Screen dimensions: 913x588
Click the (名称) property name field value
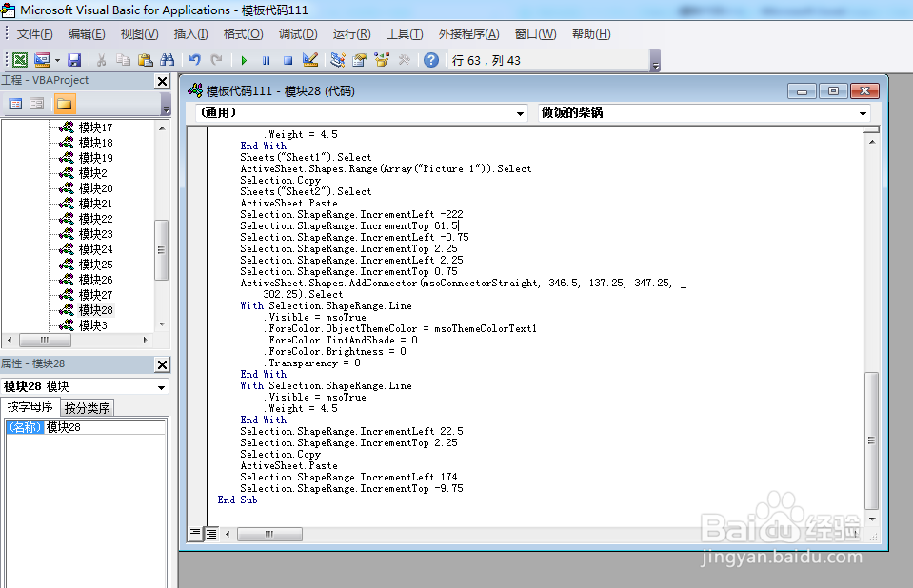coord(105,427)
